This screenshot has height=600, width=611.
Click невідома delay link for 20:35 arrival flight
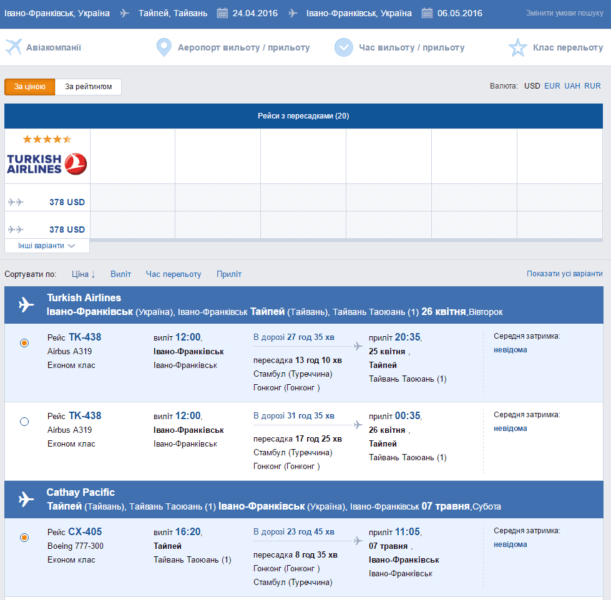pyautogui.click(x=510, y=350)
